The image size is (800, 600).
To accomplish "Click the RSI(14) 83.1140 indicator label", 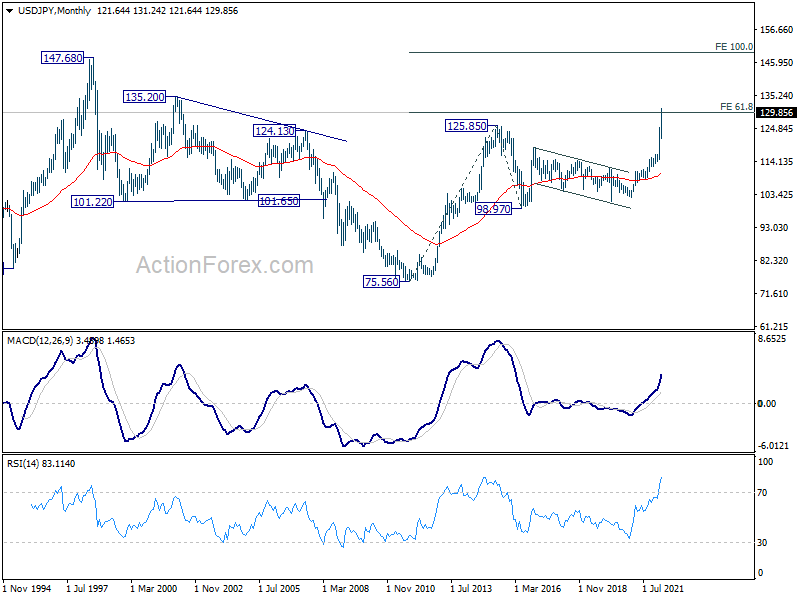I will pos(41,464).
